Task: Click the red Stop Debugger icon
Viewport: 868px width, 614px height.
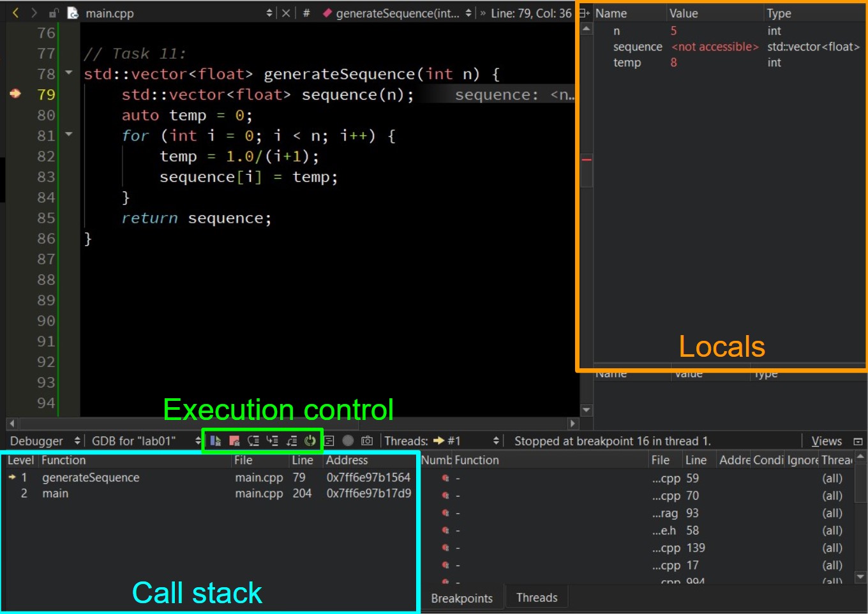Action: pos(234,440)
